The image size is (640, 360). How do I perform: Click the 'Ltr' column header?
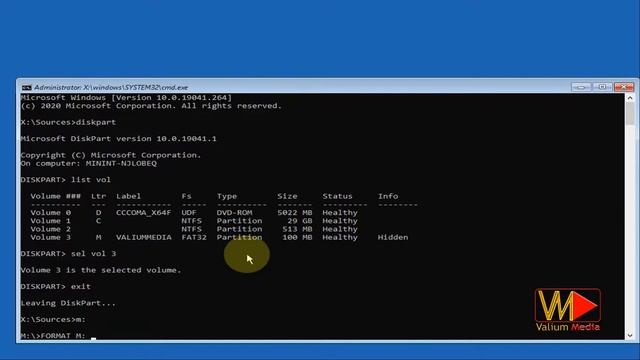click(98, 196)
